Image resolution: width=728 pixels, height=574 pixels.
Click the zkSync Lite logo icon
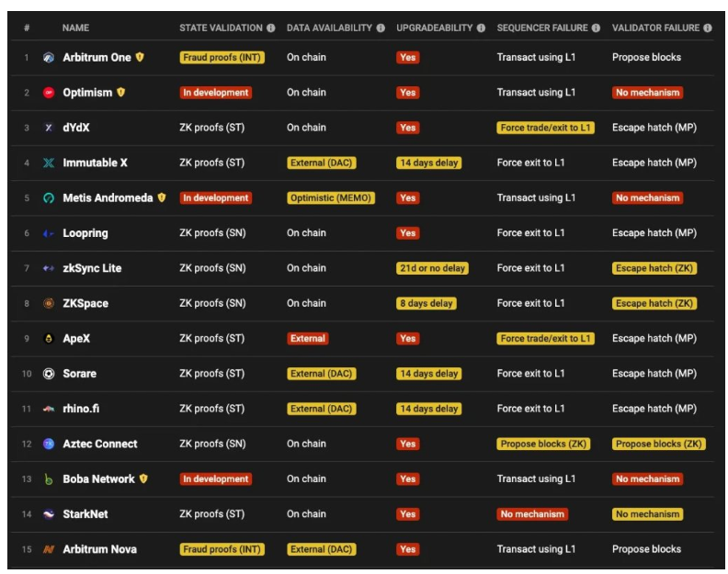pos(49,268)
